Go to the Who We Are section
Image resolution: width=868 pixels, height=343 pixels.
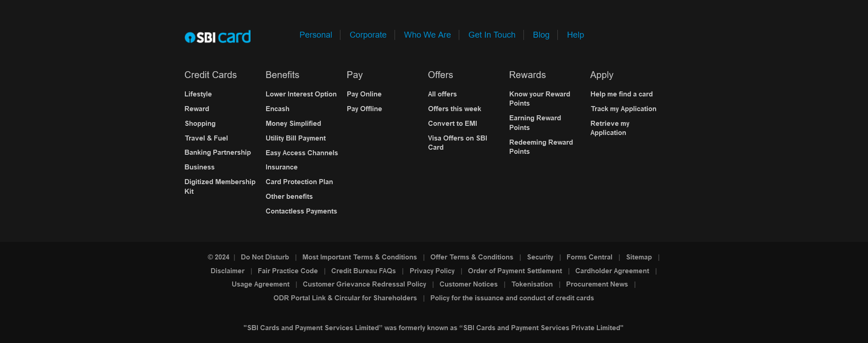[x=427, y=35]
